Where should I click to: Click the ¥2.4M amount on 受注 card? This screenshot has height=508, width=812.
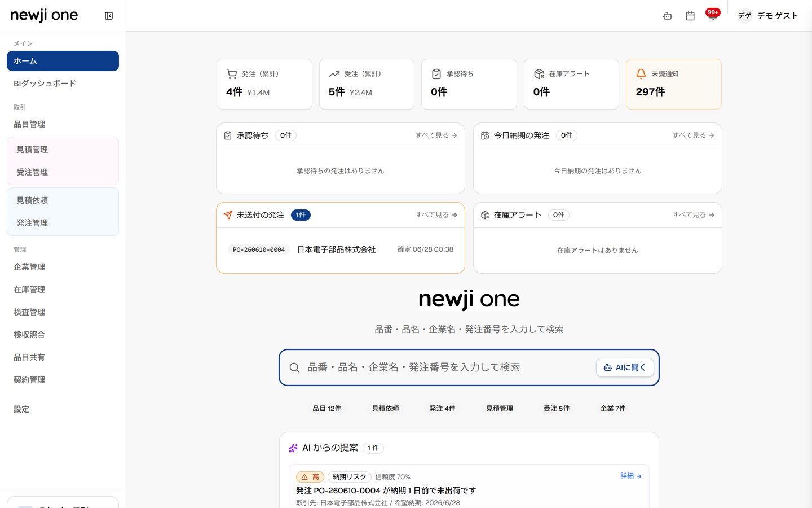(x=361, y=93)
